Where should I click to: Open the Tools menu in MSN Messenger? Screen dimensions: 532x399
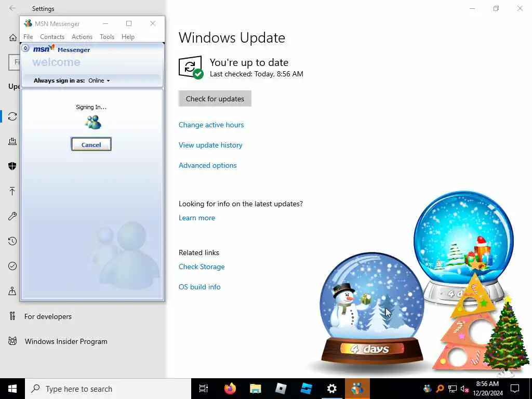(107, 37)
